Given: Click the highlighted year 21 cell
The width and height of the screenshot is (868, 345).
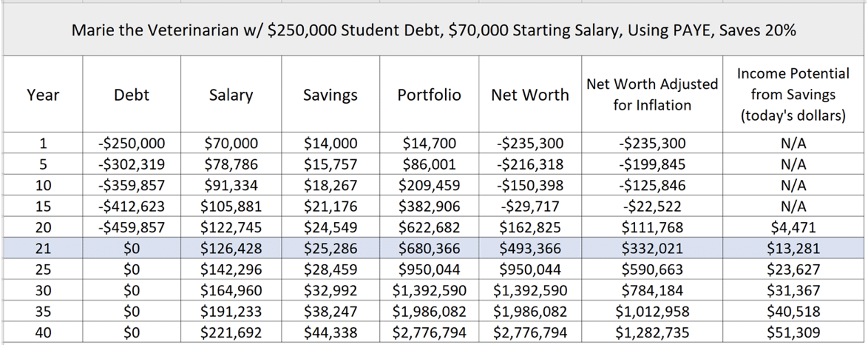Looking at the screenshot, I should (43, 248).
